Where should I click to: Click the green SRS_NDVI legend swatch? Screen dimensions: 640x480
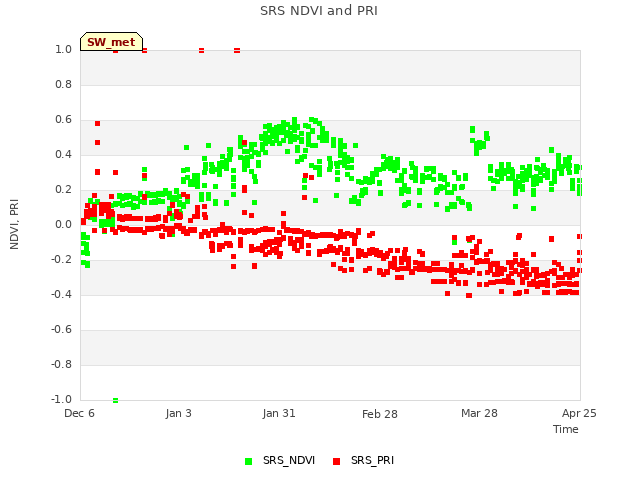pyautogui.click(x=248, y=461)
